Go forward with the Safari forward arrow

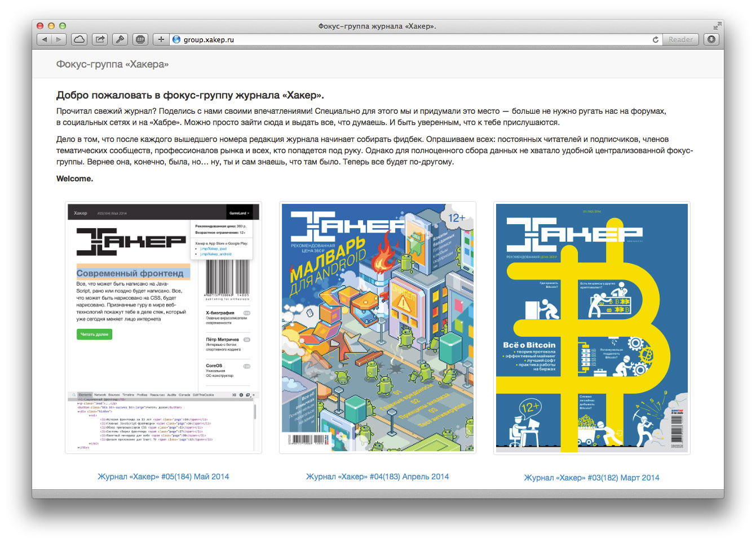59,39
